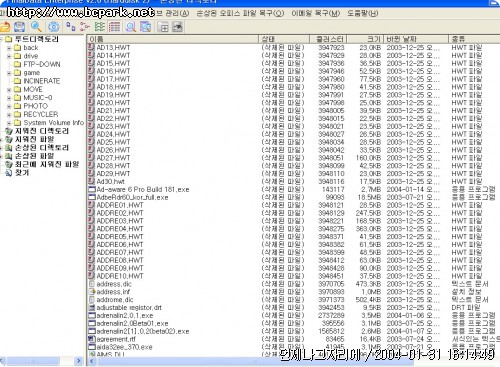Switch to list view in toolbar

coord(100,27)
